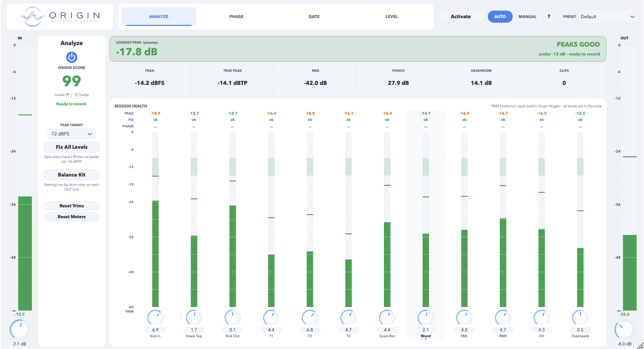Click Overheads peak value -12.5
The height and width of the screenshot is (349, 644).
[580, 113]
